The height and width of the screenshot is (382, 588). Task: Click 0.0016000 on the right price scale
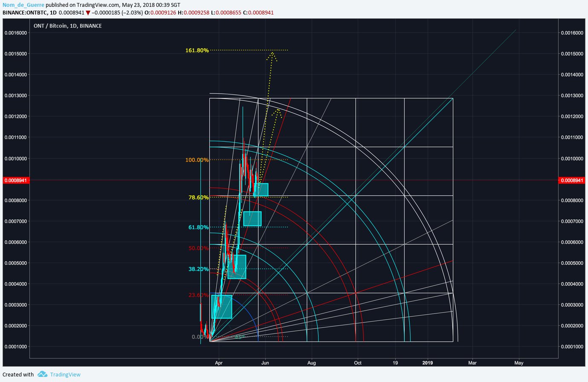[x=572, y=33]
